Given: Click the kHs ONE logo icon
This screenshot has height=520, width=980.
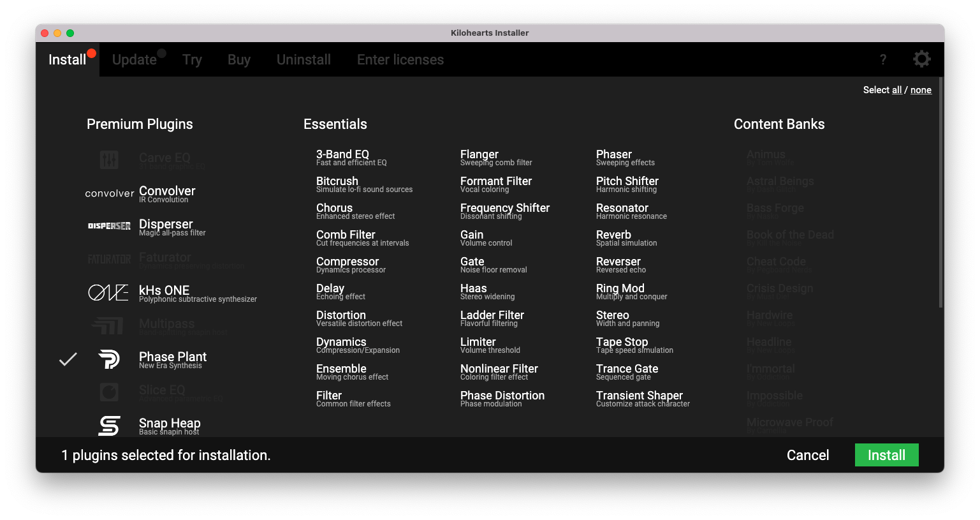Looking at the screenshot, I should [108, 292].
